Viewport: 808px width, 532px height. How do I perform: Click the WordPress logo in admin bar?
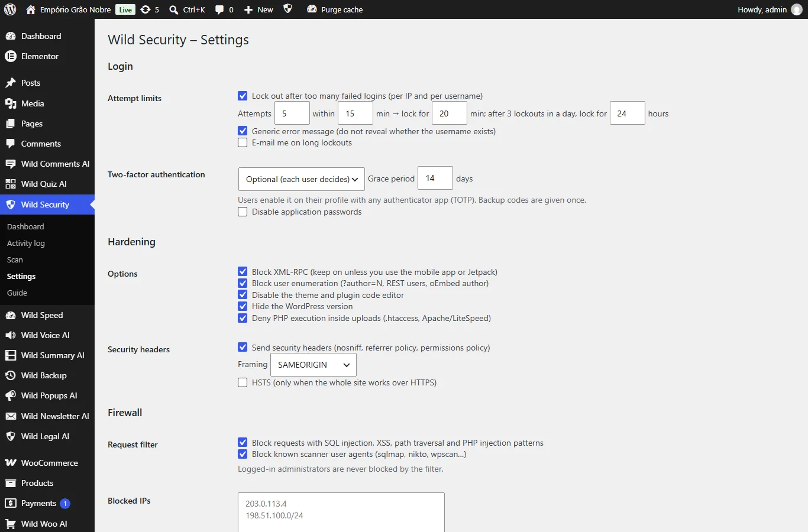point(10,9)
